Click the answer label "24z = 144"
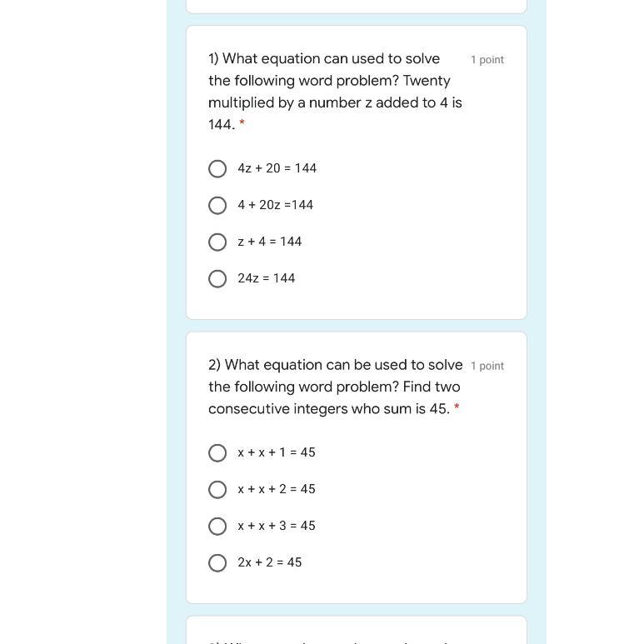Viewport: 644px width, 644px height. [x=266, y=278]
